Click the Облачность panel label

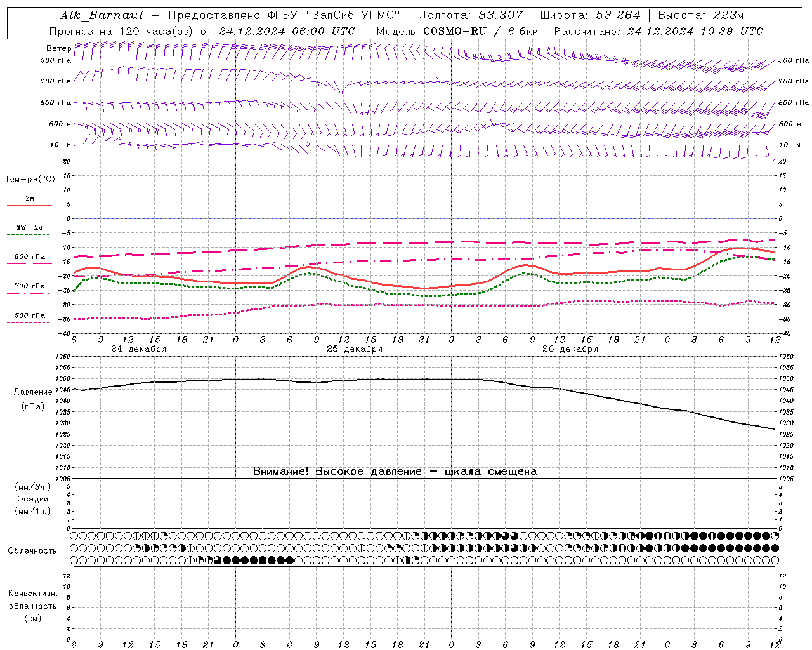32,551
